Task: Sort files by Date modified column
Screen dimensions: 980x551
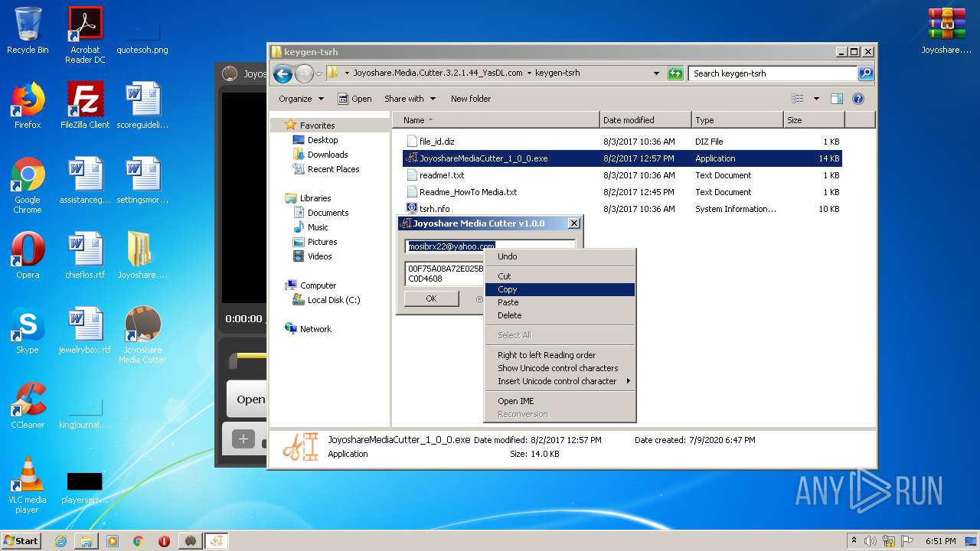Action: click(x=645, y=120)
